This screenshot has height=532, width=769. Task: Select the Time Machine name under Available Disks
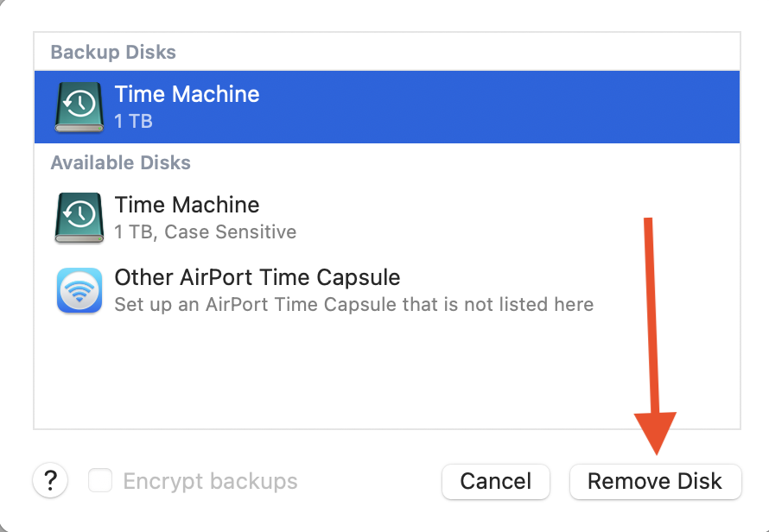pyautogui.click(x=187, y=205)
